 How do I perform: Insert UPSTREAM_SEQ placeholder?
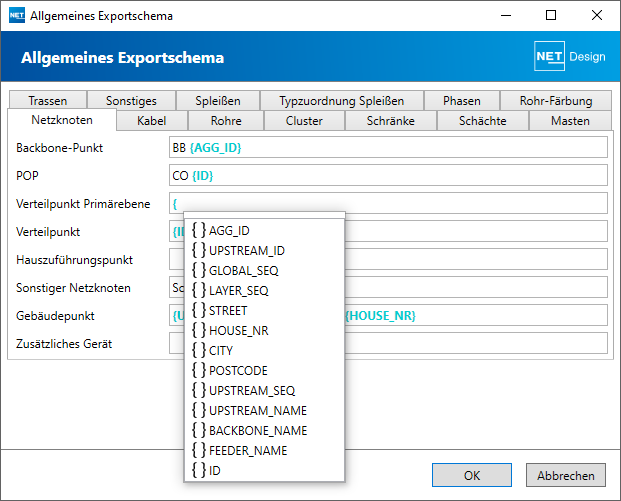click(x=264, y=391)
